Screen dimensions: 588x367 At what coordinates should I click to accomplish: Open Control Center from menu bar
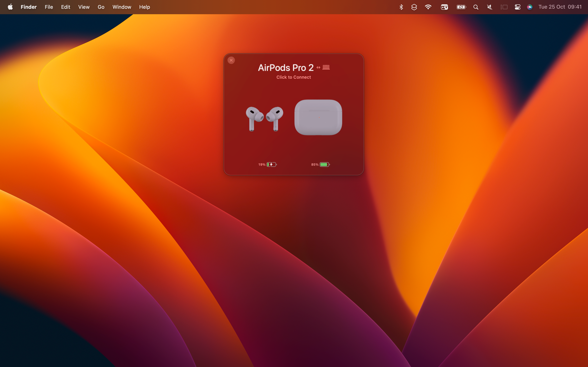[x=518, y=7]
